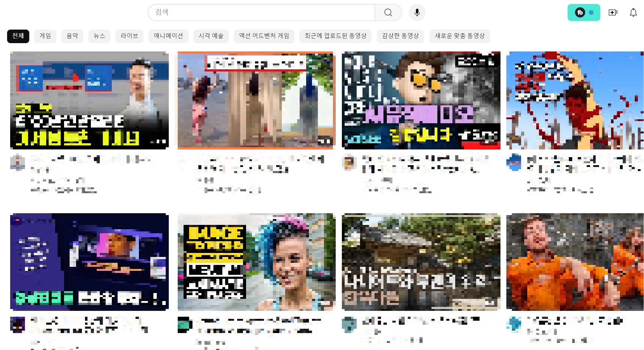Switch to the 뉴스 category chip
The height and width of the screenshot is (350, 644).
pyautogui.click(x=99, y=36)
